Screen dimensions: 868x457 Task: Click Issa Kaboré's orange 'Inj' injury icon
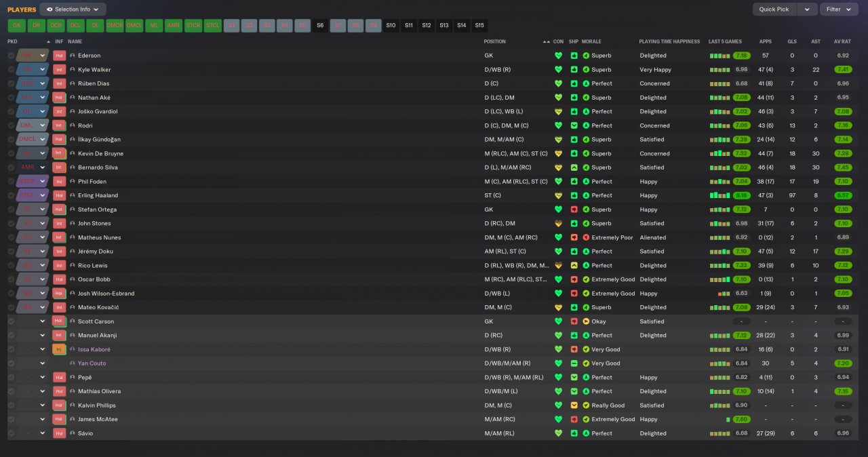tap(60, 349)
